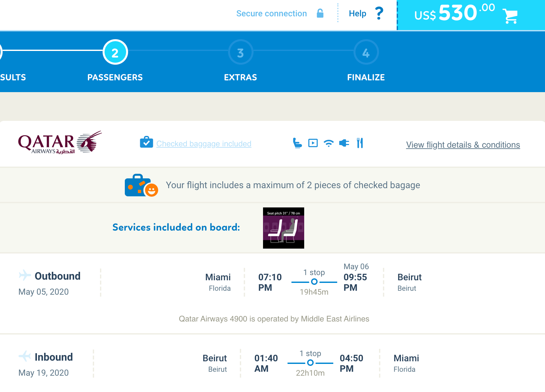Click the checked baggage suitcase checkmark icon
Viewport: 545px width, 392px height.
click(146, 142)
